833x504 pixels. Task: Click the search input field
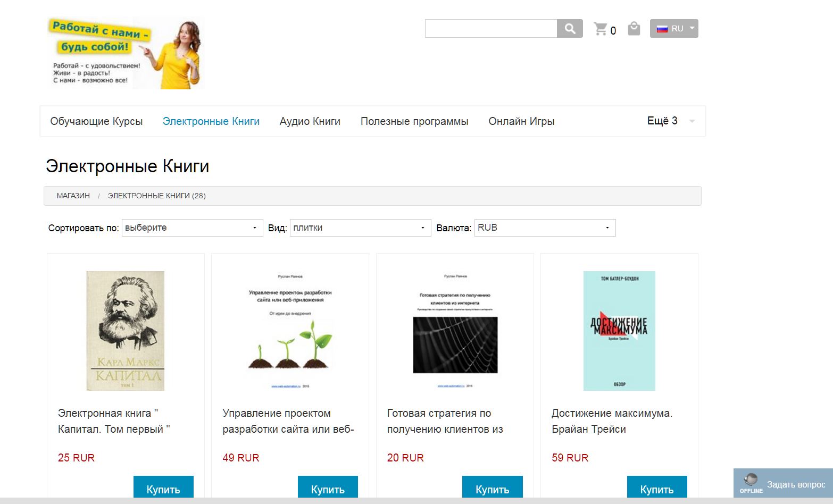[491, 29]
